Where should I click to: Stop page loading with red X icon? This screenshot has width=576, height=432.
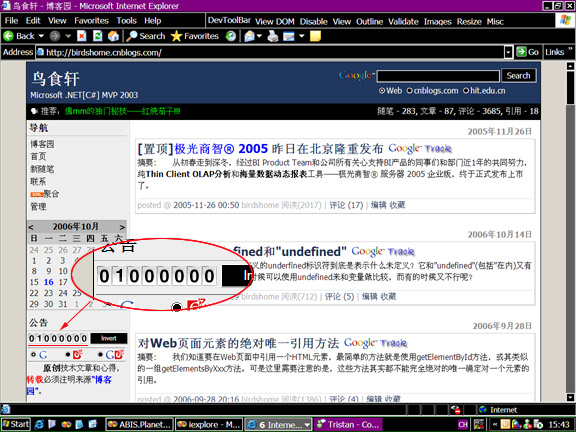[82, 36]
